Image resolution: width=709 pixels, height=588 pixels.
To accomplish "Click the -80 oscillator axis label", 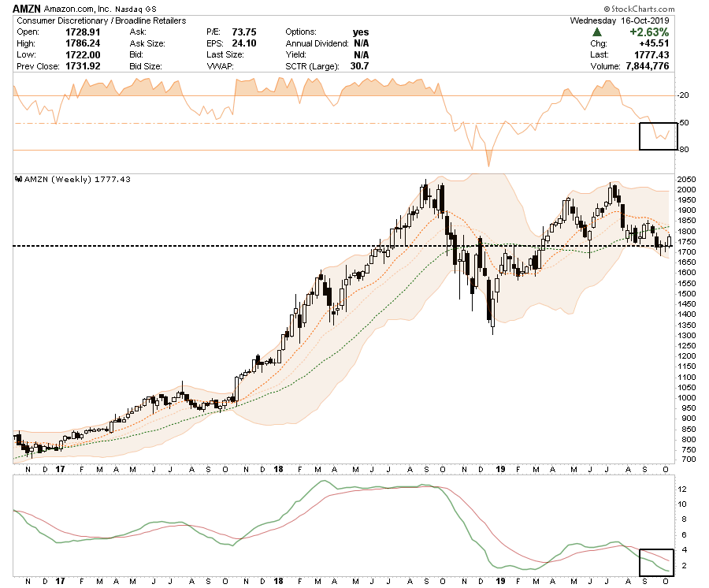I will 683,149.
